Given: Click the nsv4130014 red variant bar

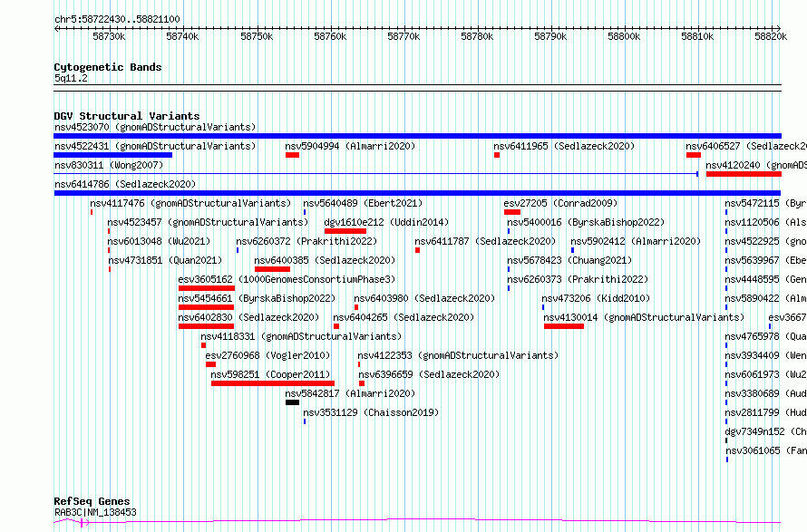Looking at the screenshot, I should (x=564, y=326).
